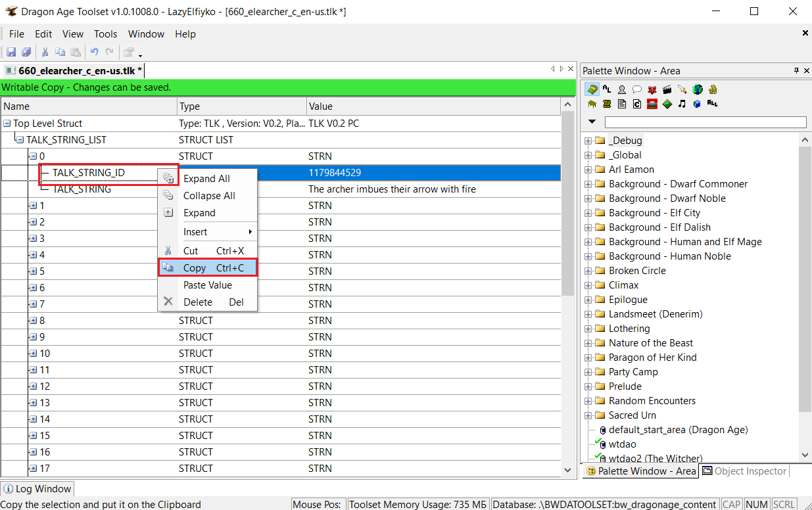Click the palette search input field
This screenshot has width=812, height=510.
pyautogui.click(x=705, y=122)
